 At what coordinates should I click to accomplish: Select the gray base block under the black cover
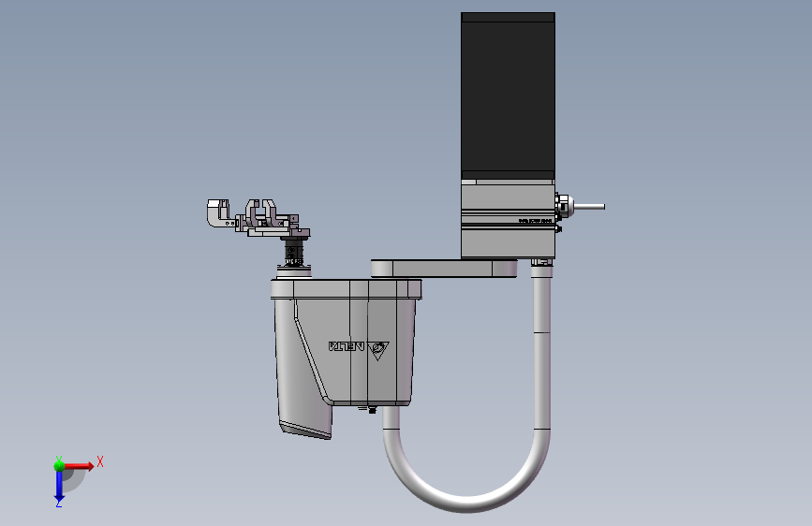pyautogui.click(x=508, y=219)
